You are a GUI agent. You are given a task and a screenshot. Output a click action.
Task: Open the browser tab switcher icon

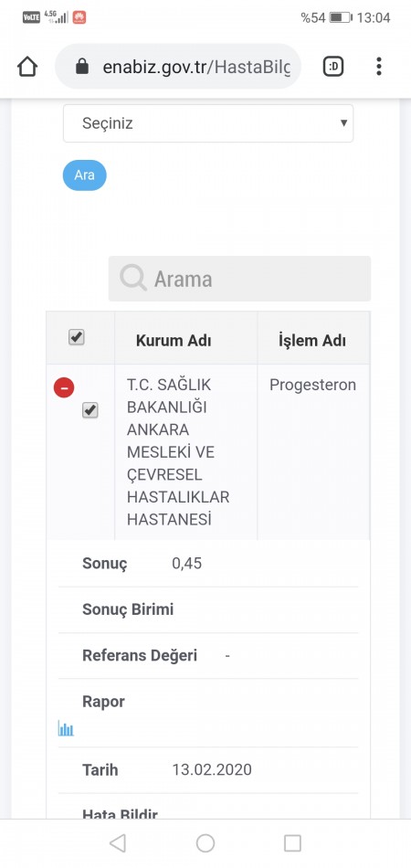coord(333,67)
